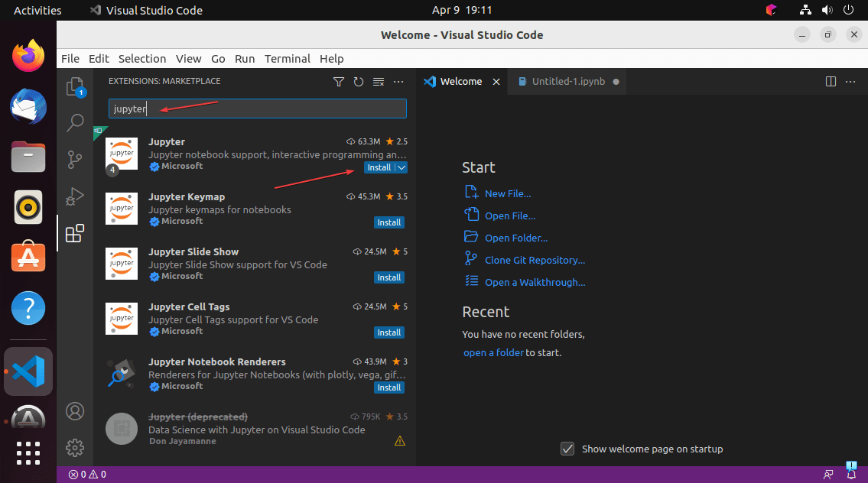Open the power menu icon

coord(848,10)
